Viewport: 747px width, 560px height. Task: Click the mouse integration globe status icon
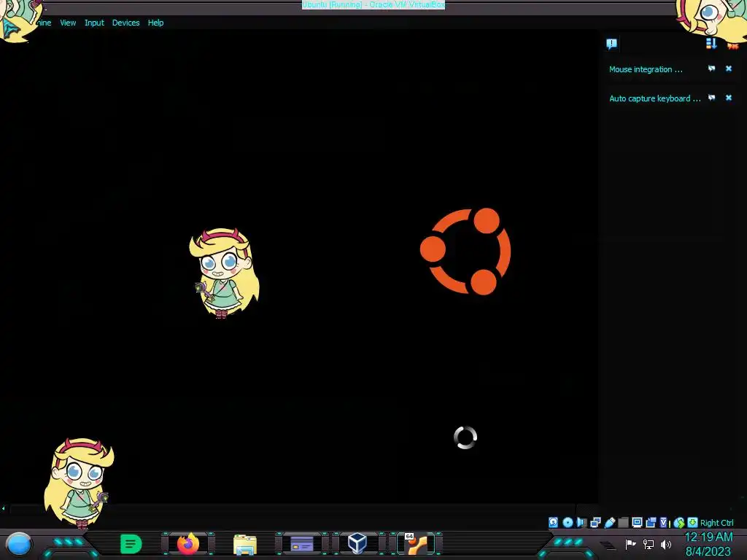(679, 523)
